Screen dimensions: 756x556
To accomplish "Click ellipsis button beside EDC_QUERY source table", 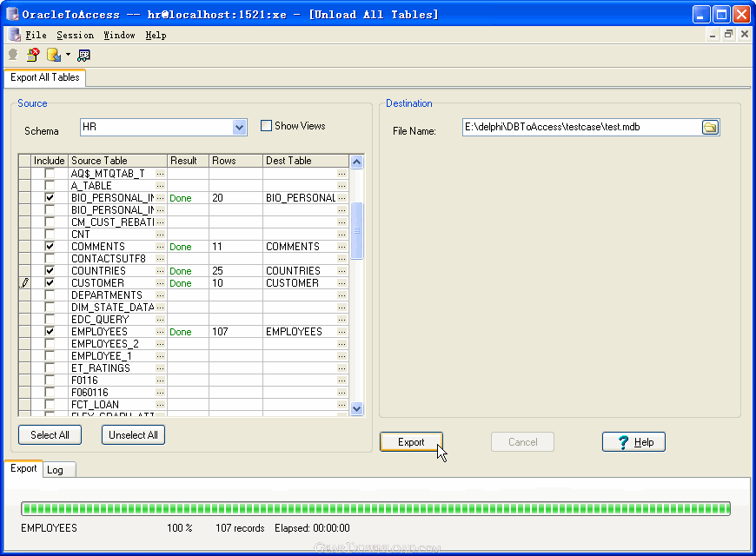I will [160, 319].
